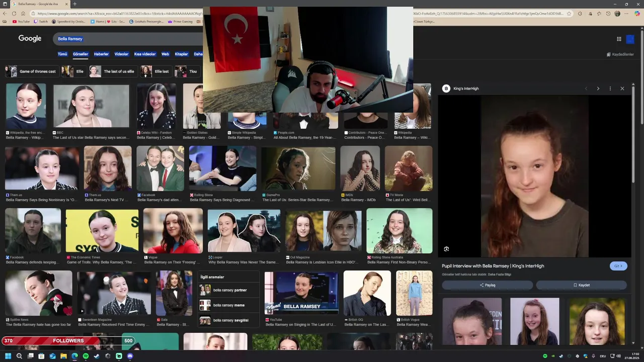This screenshot has height=362, width=644.
Task: Open the Rolling Stone Australia thumbnail
Action: tap(399, 231)
